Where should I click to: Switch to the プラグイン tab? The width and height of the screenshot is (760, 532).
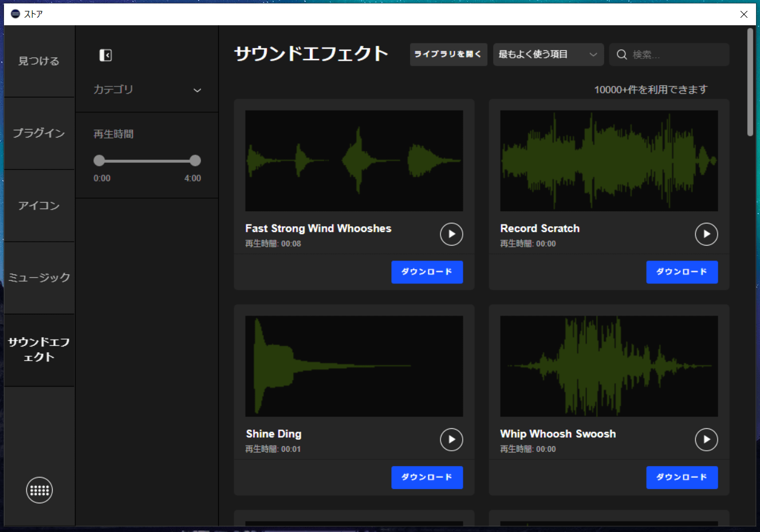[39, 133]
